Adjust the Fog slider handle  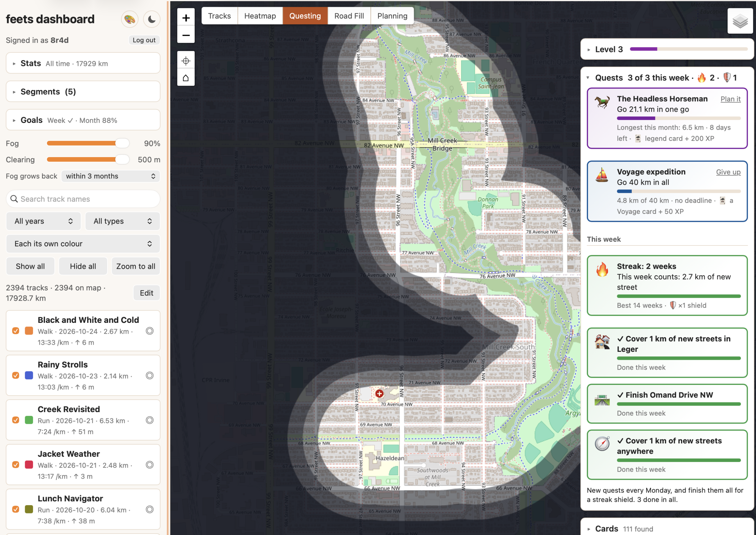pyautogui.click(x=122, y=143)
